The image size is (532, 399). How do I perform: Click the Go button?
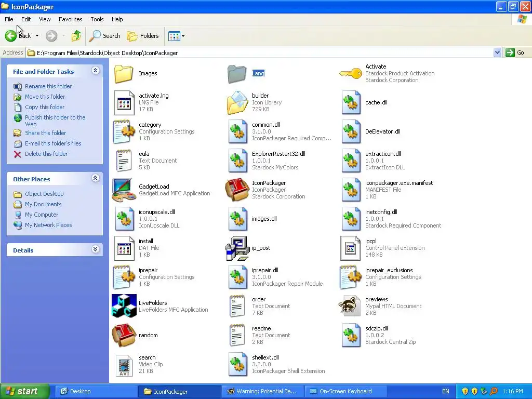coord(515,52)
